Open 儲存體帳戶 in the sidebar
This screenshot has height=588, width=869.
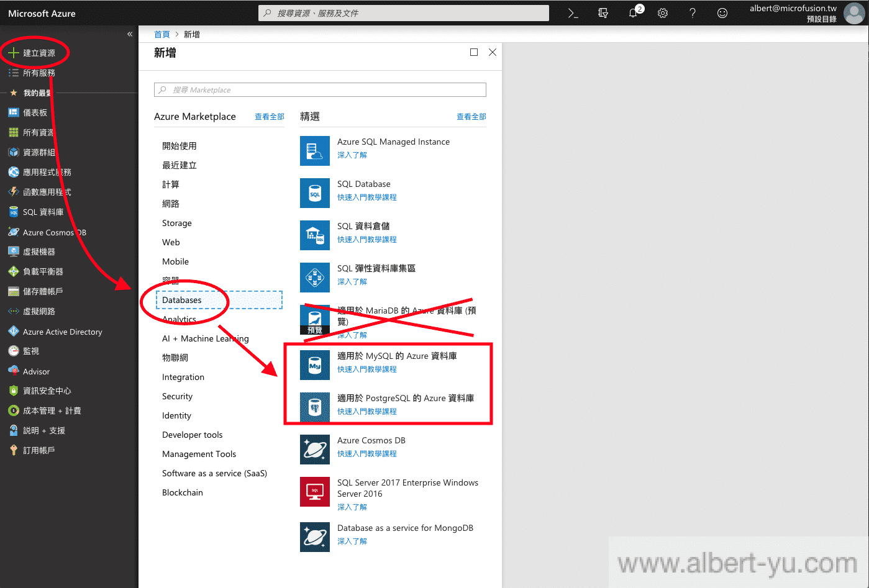click(x=35, y=291)
